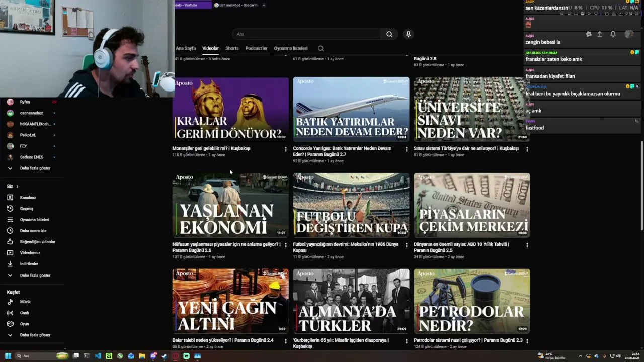The height and width of the screenshot is (362, 644).
Task: Open Steam from the taskbar
Action: [x=164, y=356]
